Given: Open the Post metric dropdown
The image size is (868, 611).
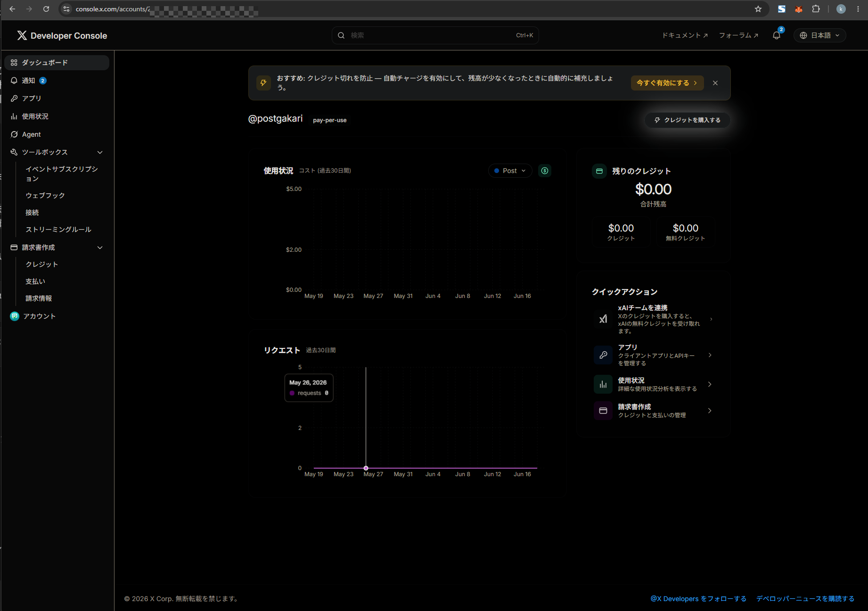Looking at the screenshot, I should 510,171.
